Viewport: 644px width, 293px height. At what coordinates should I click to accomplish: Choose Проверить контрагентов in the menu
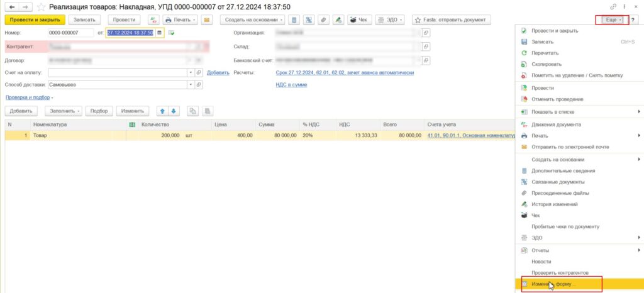(x=579, y=272)
